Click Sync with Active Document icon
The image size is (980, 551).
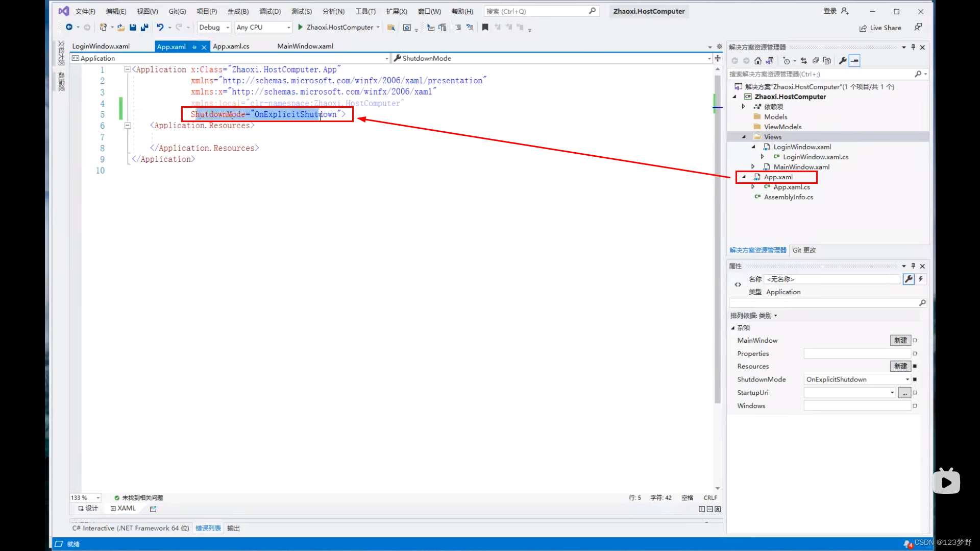[x=804, y=61]
